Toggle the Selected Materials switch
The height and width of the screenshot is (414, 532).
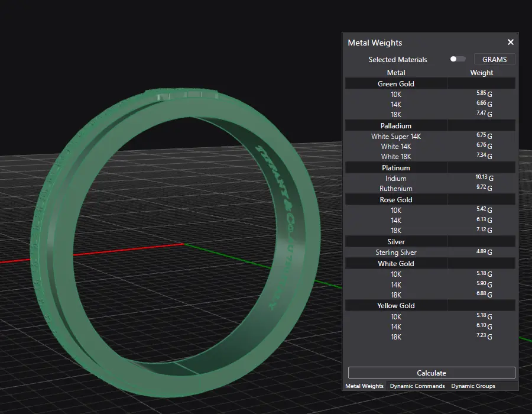point(457,59)
